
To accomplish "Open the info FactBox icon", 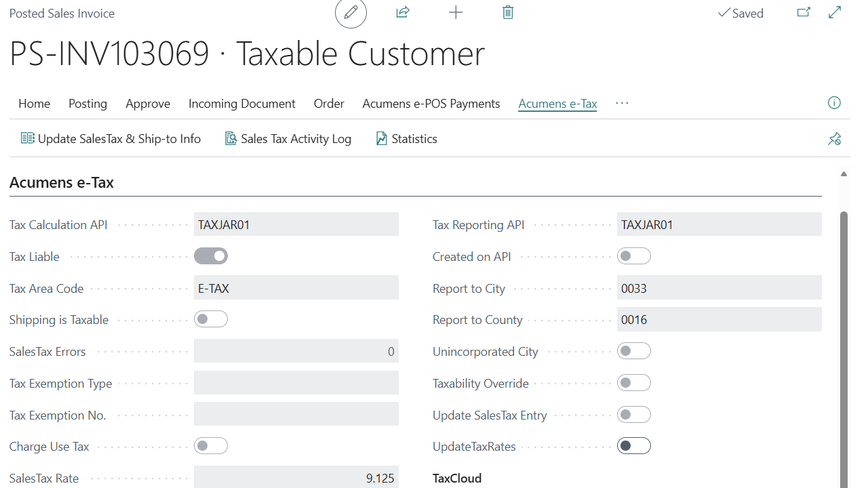I will click(834, 103).
